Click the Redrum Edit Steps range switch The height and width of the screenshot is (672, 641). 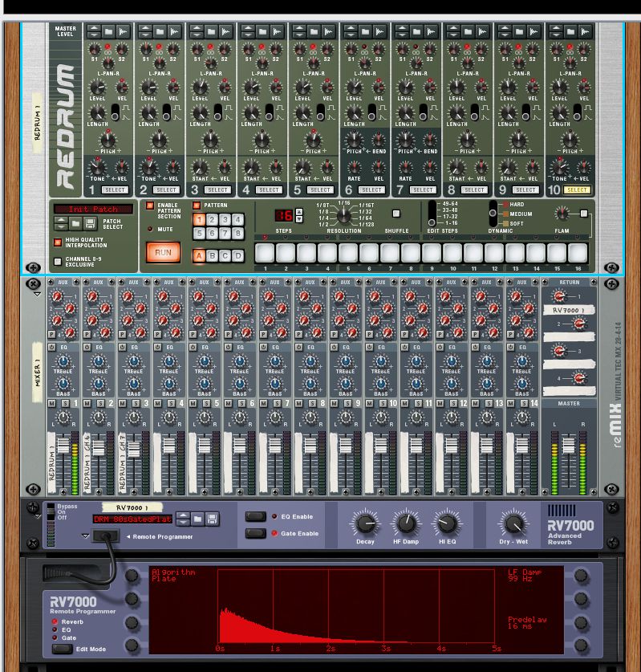click(x=432, y=213)
